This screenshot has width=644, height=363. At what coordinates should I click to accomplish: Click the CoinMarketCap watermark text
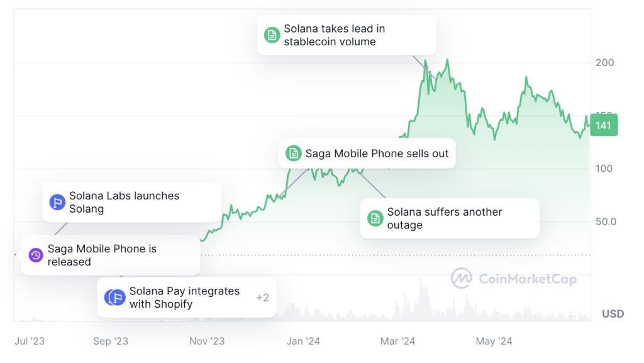click(x=527, y=279)
